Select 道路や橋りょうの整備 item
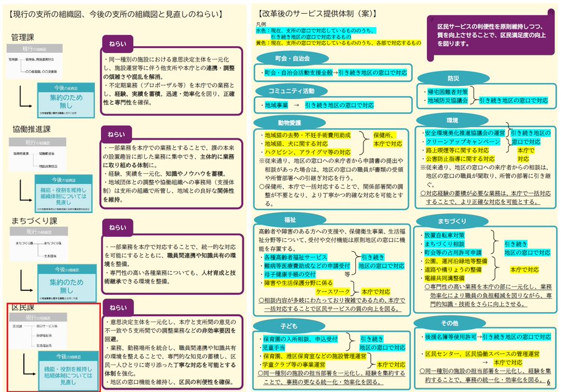The height and width of the screenshot is (392, 561). coord(453,270)
